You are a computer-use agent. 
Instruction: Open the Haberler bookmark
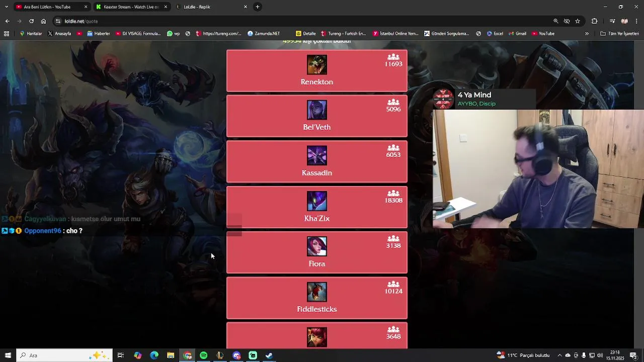(99, 34)
